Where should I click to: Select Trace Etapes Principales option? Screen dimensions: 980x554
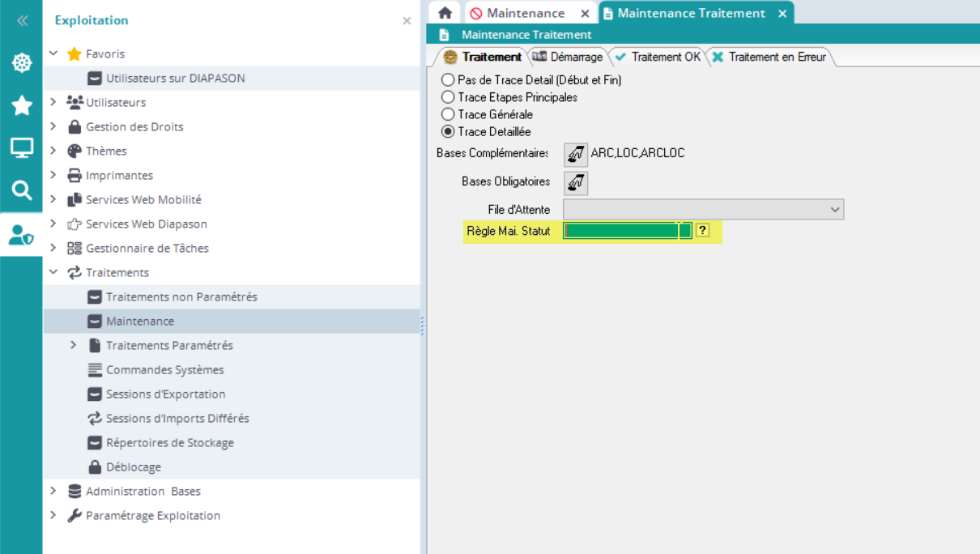[448, 97]
